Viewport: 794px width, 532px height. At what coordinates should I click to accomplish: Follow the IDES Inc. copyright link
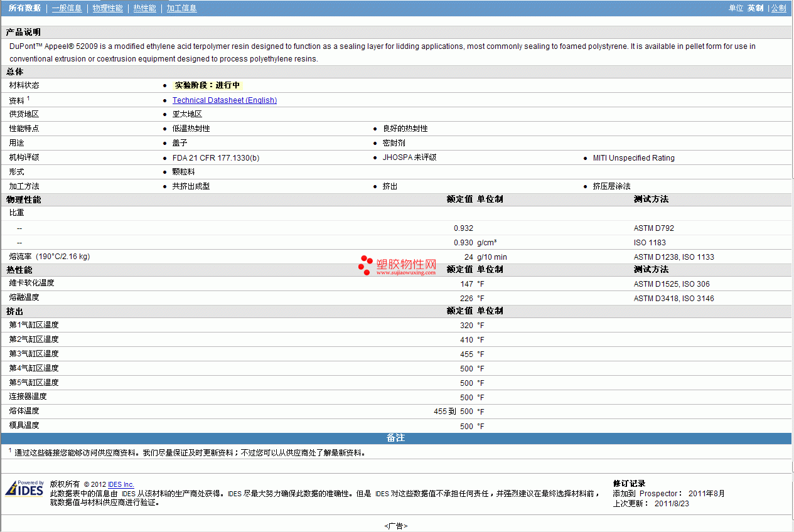pyautogui.click(x=121, y=484)
